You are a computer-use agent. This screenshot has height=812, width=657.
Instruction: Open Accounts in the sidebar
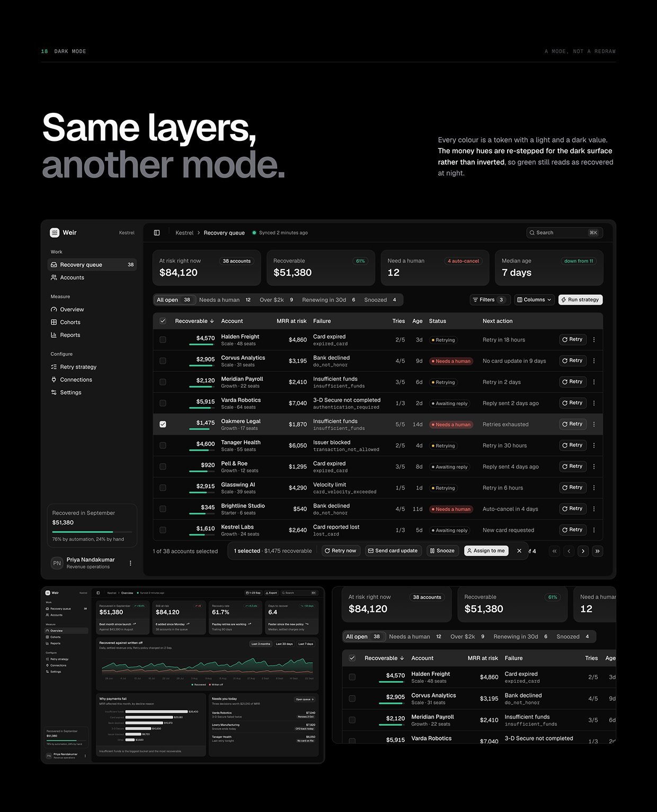tap(92, 278)
